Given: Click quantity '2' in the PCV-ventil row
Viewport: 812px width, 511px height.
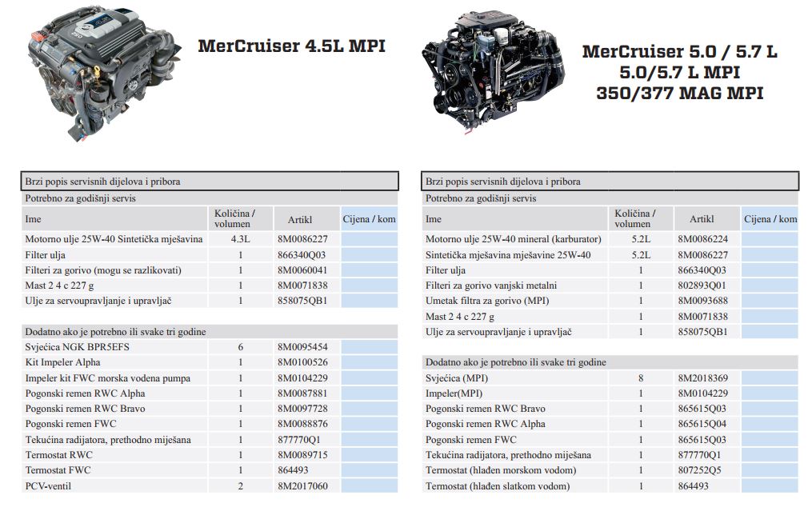Looking at the screenshot, I should pyautogui.click(x=240, y=486).
